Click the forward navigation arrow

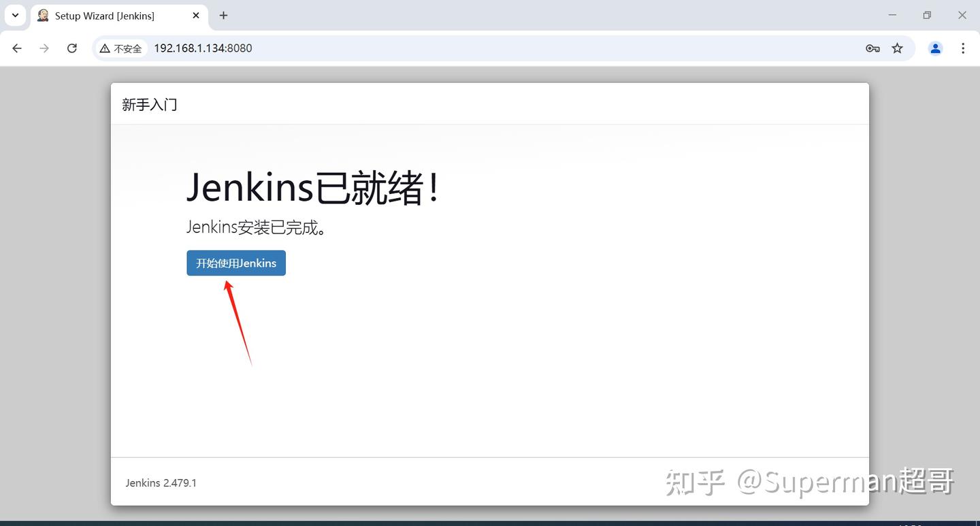click(44, 48)
